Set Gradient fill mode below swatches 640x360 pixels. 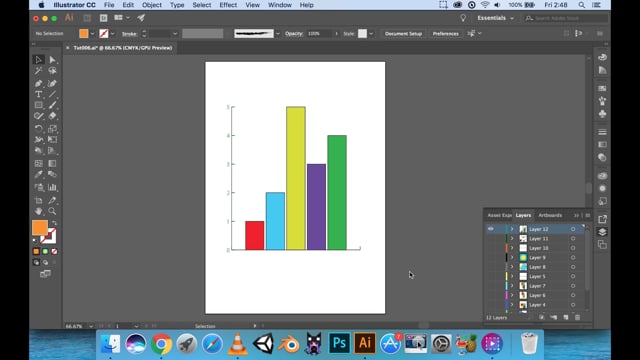click(45, 251)
